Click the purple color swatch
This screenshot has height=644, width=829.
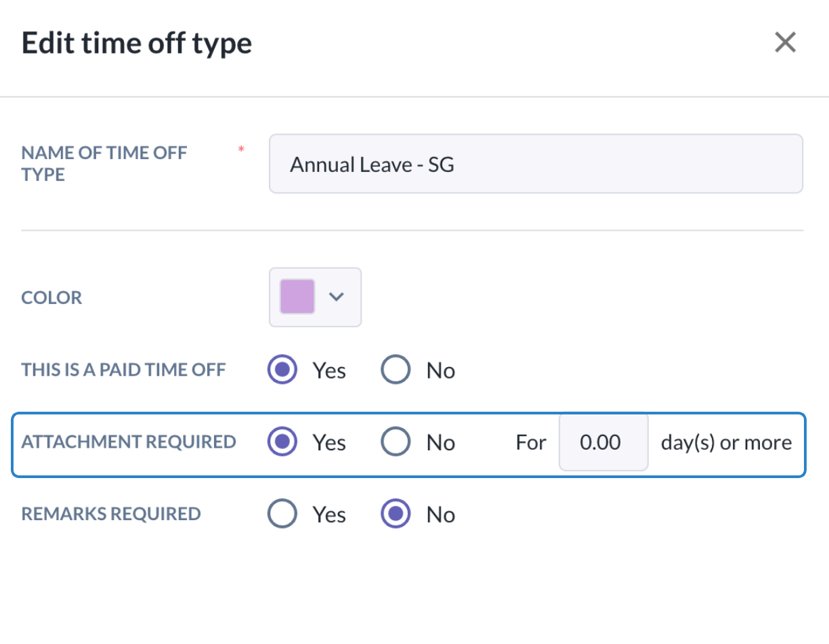pyautogui.click(x=297, y=297)
